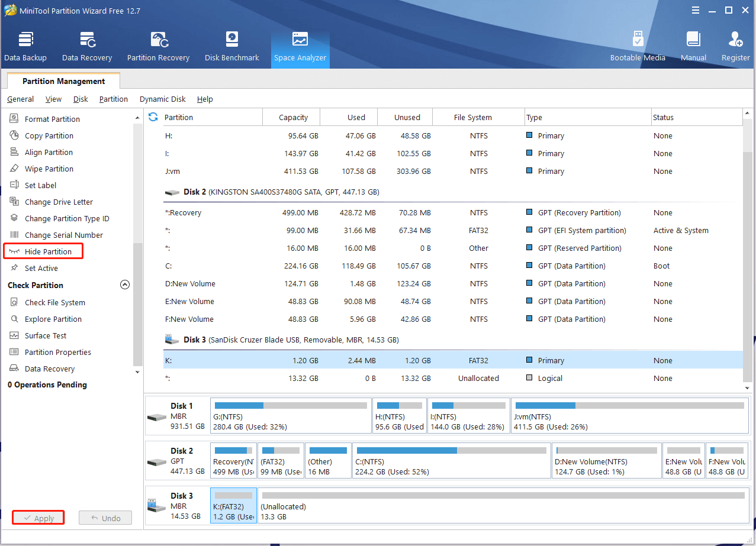Refresh the partition list
The width and height of the screenshot is (756, 546).
[x=153, y=117]
